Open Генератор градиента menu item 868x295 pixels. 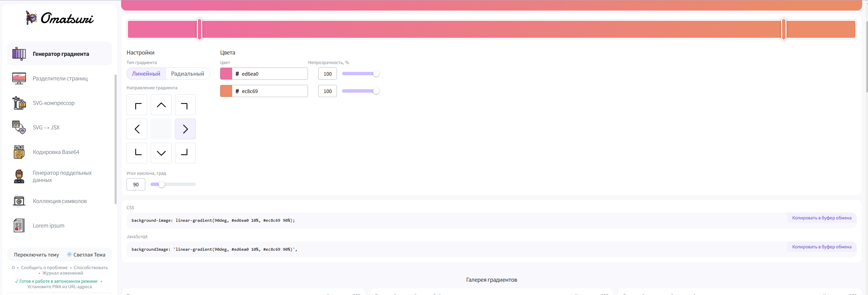60,54
